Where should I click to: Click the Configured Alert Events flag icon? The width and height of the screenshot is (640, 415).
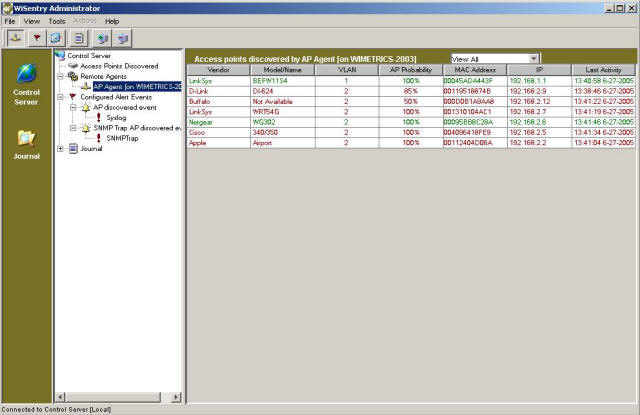coord(73,97)
